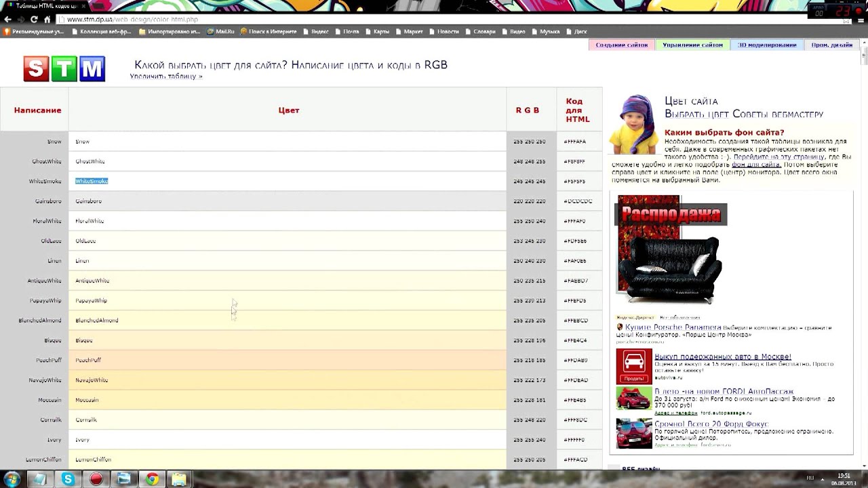
Task: Click the RGB value 250 235 215
Action: pyautogui.click(x=529, y=281)
